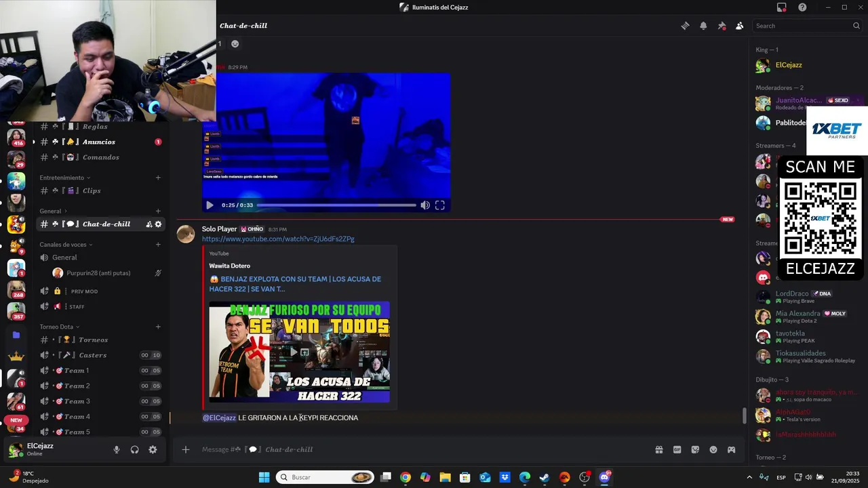Click Solo Player username
The height and width of the screenshot is (488, 868).
click(219, 229)
